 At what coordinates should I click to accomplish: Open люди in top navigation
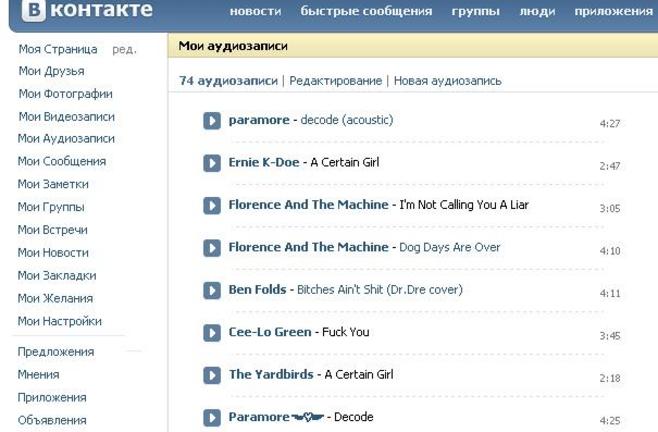[537, 11]
